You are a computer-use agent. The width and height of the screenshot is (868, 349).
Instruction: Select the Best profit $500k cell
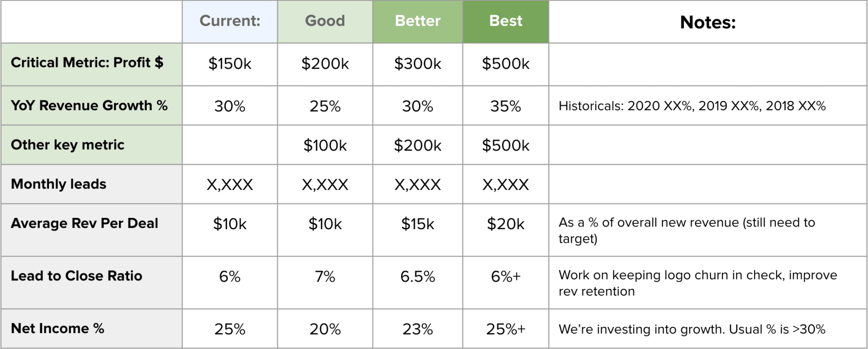(x=505, y=64)
